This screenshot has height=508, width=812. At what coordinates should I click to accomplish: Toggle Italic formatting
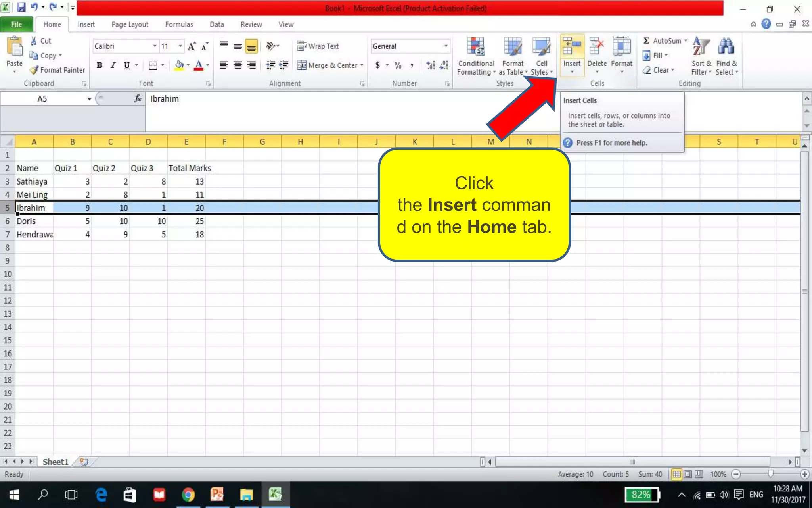pyautogui.click(x=113, y=65)
